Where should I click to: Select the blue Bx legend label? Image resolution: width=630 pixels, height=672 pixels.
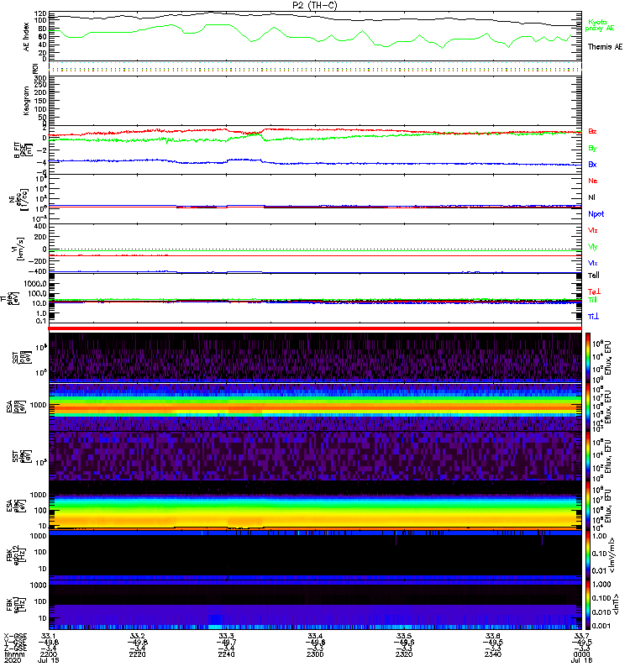click(x=592, y=164)
